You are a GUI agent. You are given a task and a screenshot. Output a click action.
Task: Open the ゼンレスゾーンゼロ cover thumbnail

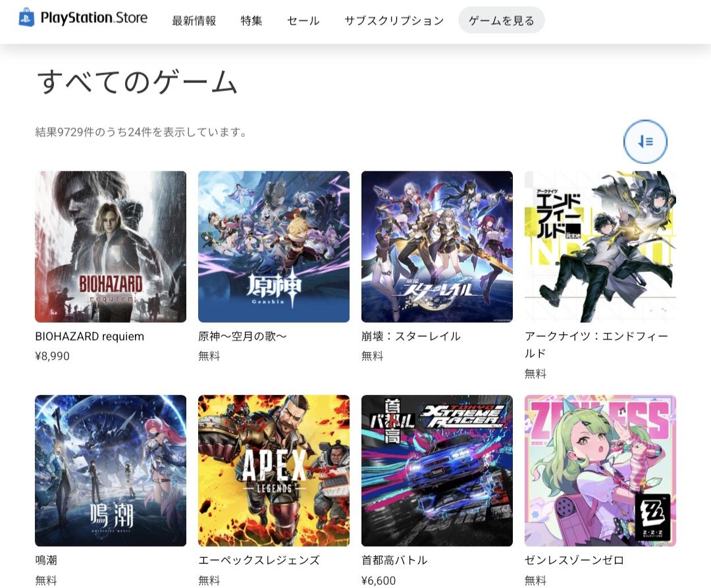pyautogui.click(x=600, y=471)
